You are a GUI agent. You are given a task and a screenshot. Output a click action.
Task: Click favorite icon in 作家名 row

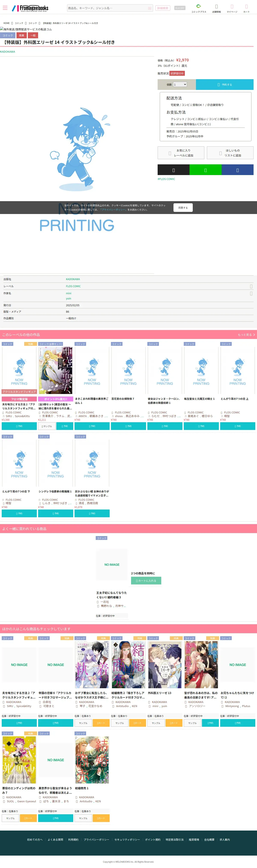click(251, 293)
